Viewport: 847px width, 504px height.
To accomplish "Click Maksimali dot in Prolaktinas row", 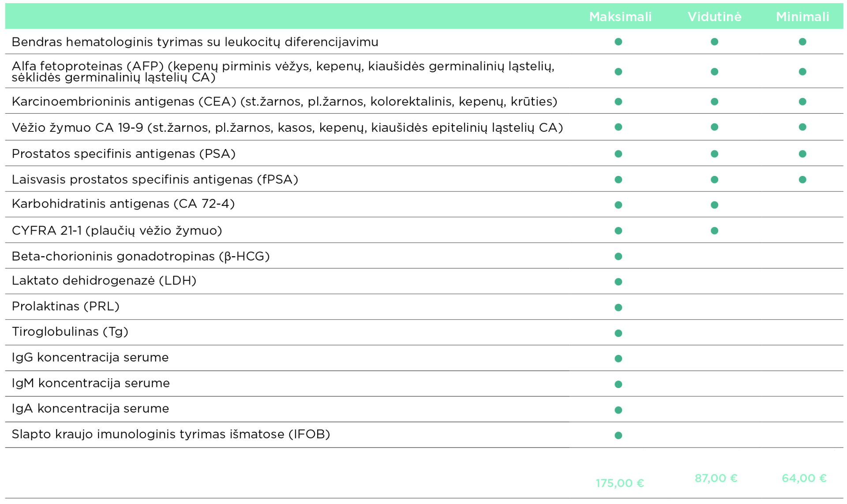I will pyautogui.click(x=618, y=307).
